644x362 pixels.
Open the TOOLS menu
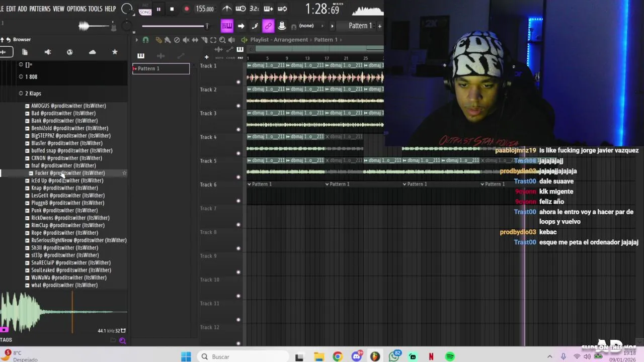(95, 9)
